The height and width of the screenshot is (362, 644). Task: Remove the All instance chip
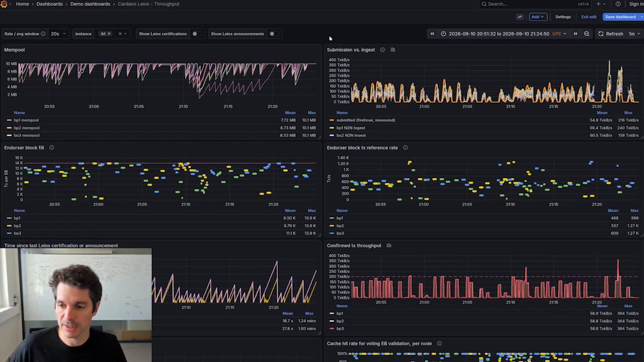109,34
